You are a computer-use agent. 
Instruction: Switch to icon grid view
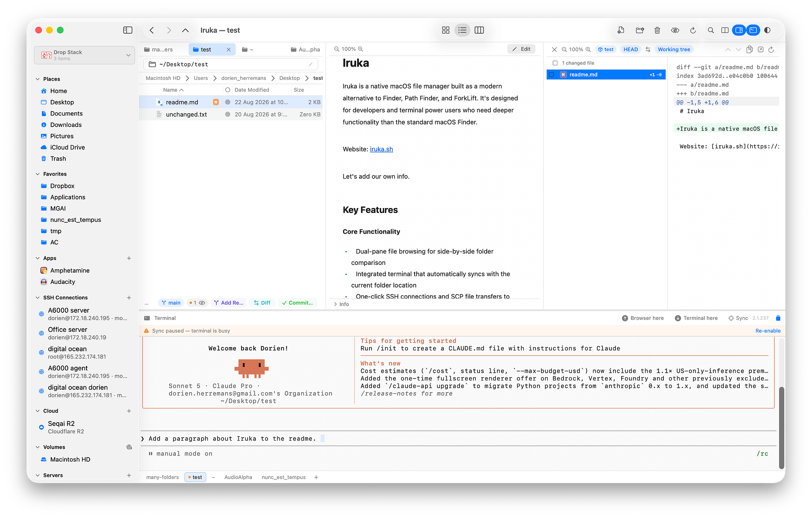446,30
